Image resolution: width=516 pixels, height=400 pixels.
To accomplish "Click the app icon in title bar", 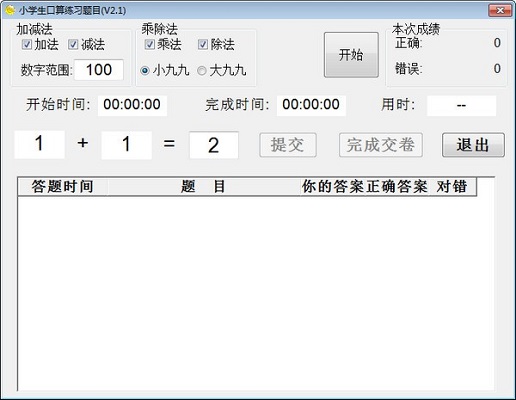I will [10, 10].
